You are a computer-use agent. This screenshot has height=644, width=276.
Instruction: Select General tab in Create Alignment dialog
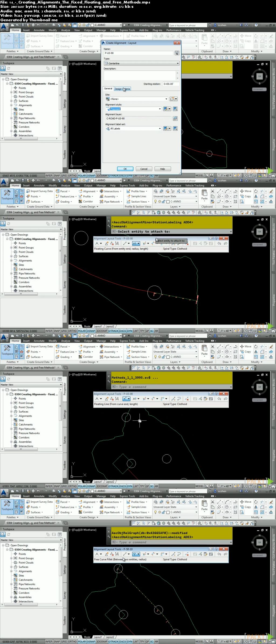click(108, 88)
